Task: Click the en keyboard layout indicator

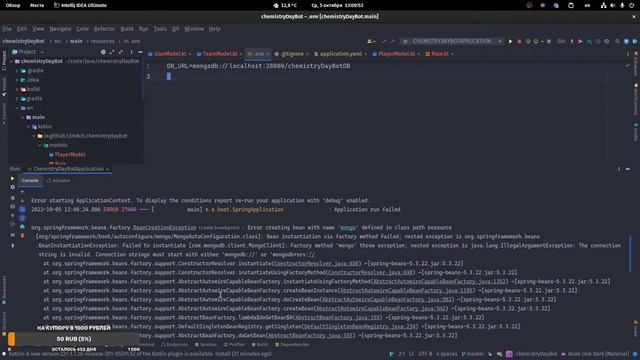Action: click(x=587, y=5)
